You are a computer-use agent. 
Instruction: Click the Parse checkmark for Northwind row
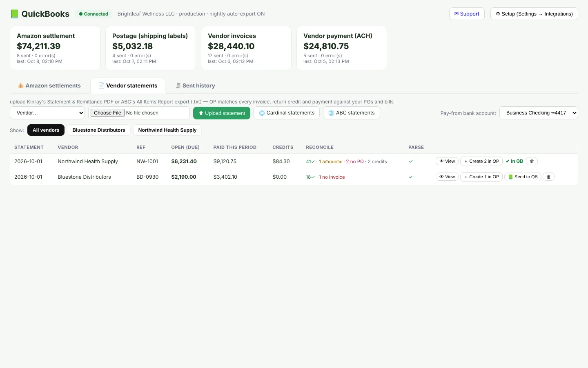(411, 162)
